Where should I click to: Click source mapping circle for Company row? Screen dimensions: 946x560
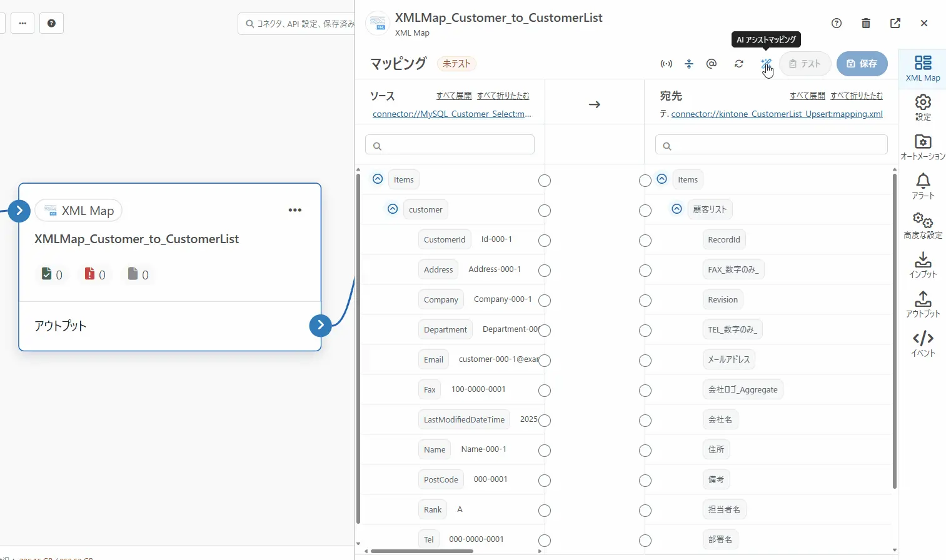545,301
